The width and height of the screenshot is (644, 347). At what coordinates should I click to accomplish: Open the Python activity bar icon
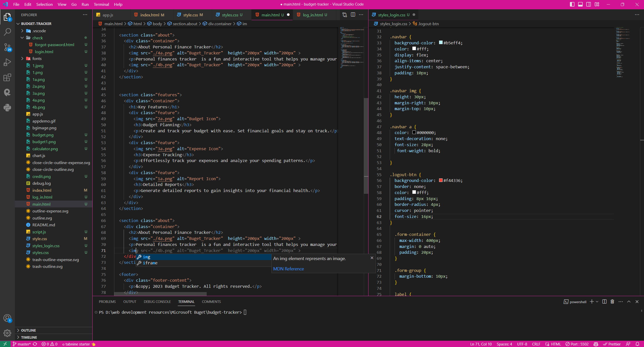(x=7, y=108)
